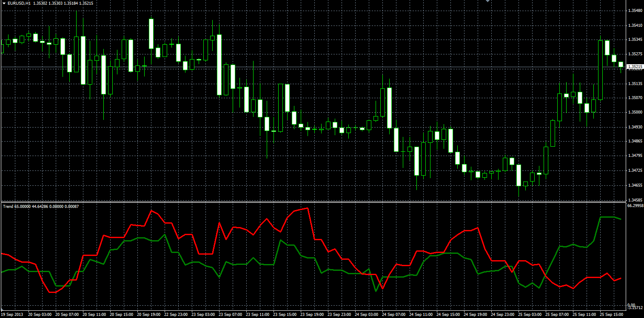Click time axis label 20 Sep 15:00
644x318 pixels.
tap(121, 315)
